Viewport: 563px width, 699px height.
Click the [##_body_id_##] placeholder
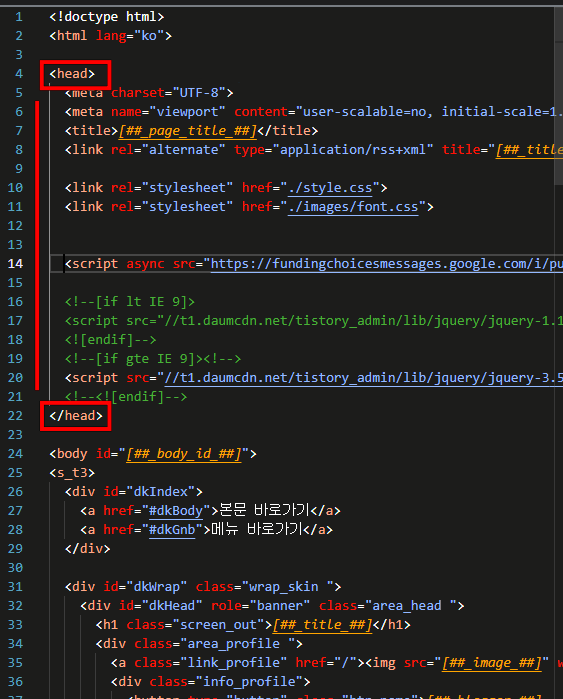[184, 454]
